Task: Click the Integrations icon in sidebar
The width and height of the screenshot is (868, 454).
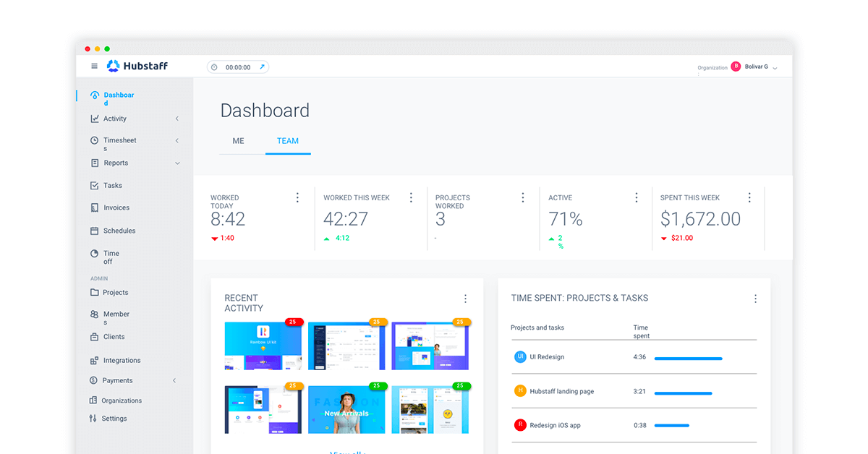Action: 95,361
